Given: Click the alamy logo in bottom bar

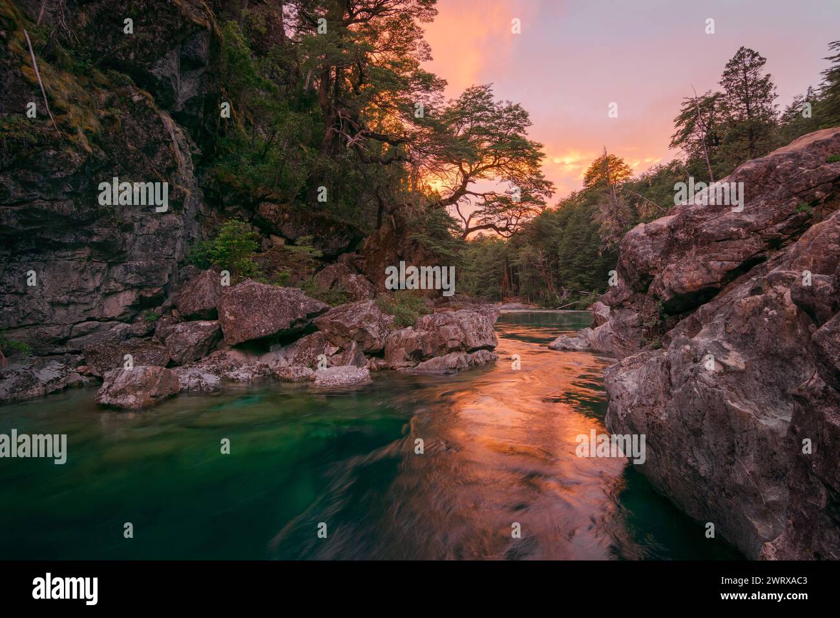Looking at the screenshot, I should click(65, 589).
